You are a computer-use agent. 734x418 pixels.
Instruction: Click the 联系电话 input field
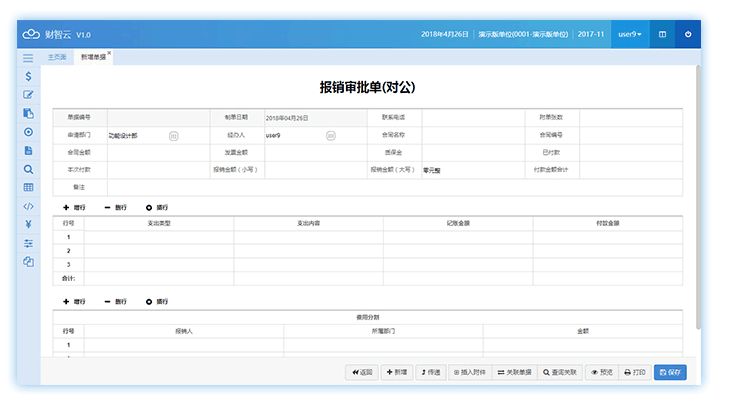click(473, 117)
